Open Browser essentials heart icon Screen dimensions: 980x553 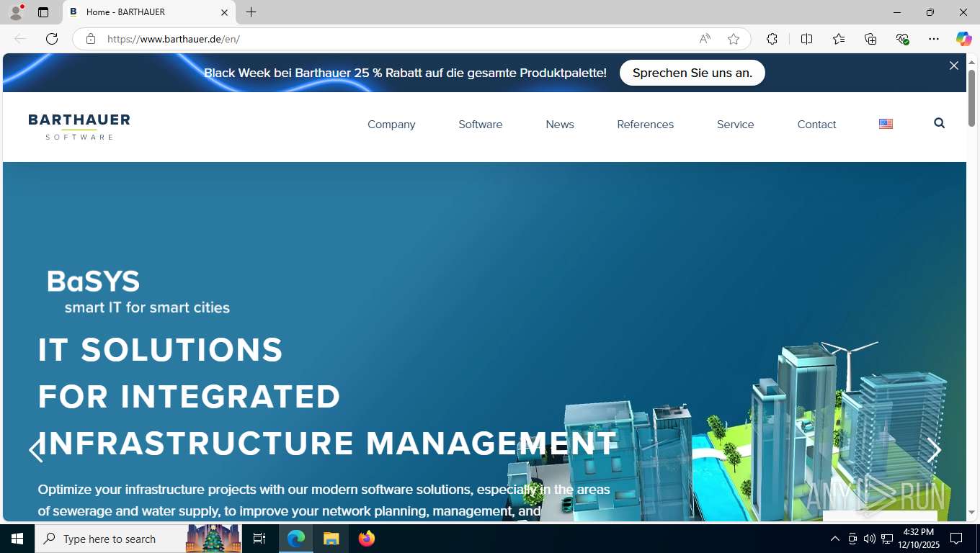click(x=902, y=39)
